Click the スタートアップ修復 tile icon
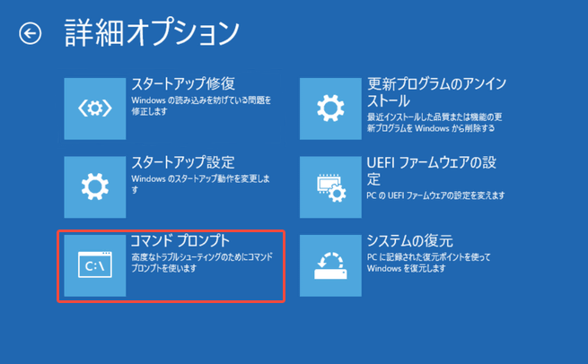This screenshot has height=364, width=588. pyautogui.click(x=95, y=108)
